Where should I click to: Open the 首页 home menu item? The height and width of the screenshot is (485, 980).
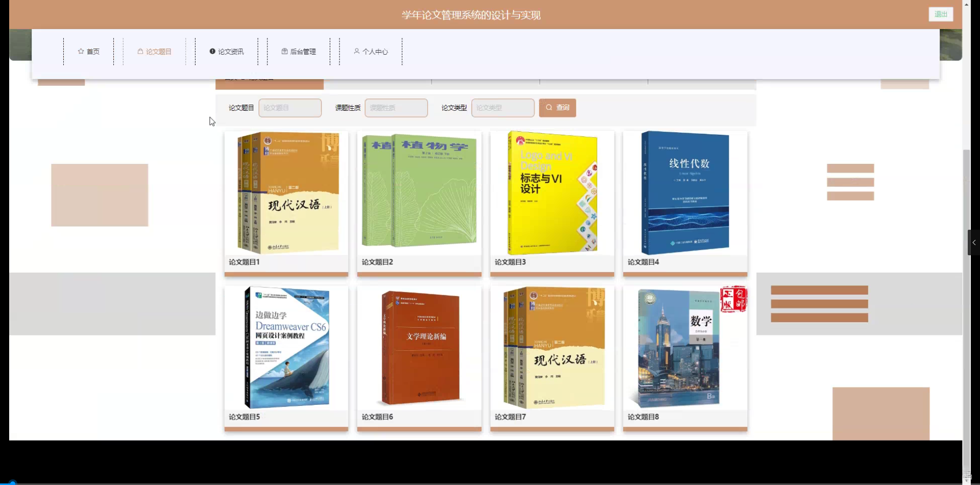88,52
